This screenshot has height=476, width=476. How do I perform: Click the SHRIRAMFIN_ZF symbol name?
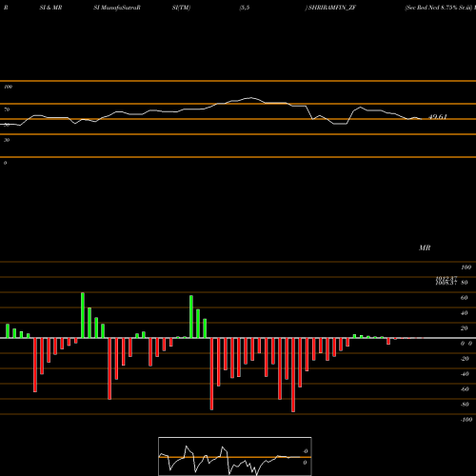(x=331, y=8)
